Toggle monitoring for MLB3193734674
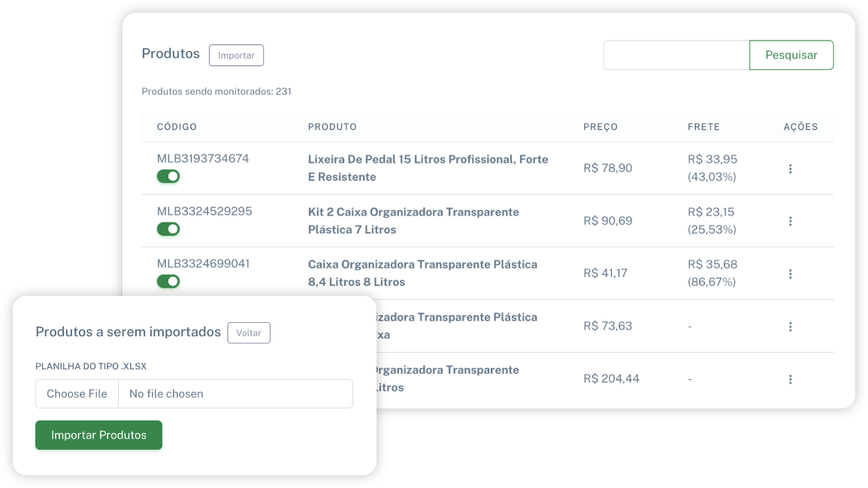The image size is (868, 488). (x=168, y=176)
